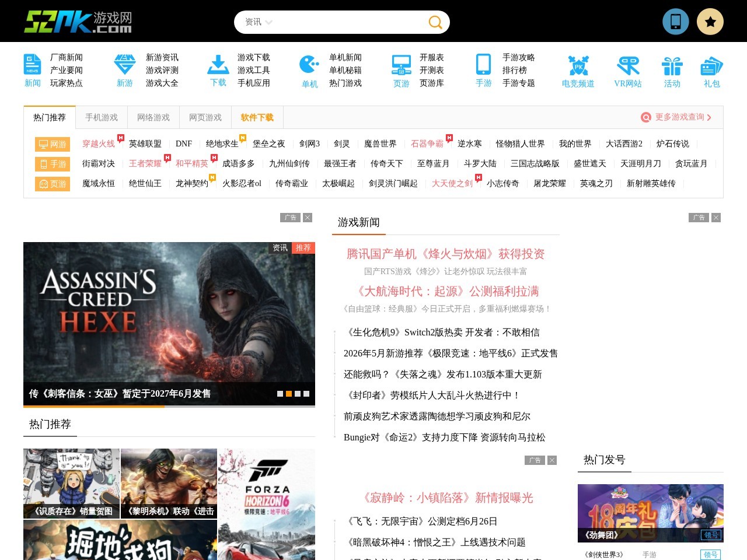Close the ad below the news list
Screen dimensions: 747x560
(x=552, y=460)
